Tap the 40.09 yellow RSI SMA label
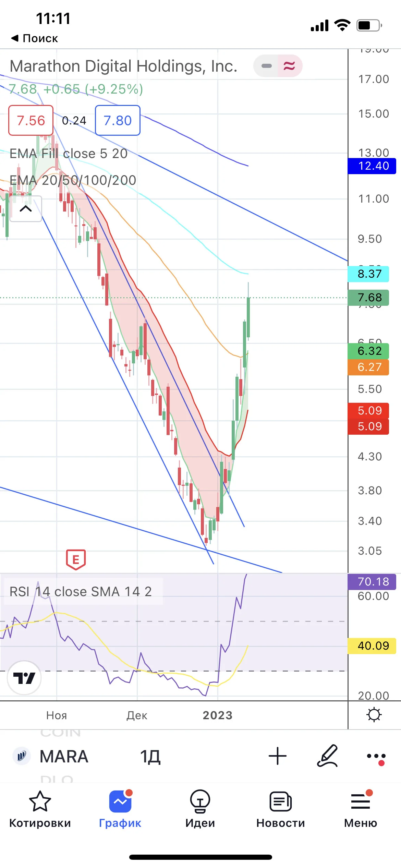Screen dimensions: 401x868 coord(372,646)
